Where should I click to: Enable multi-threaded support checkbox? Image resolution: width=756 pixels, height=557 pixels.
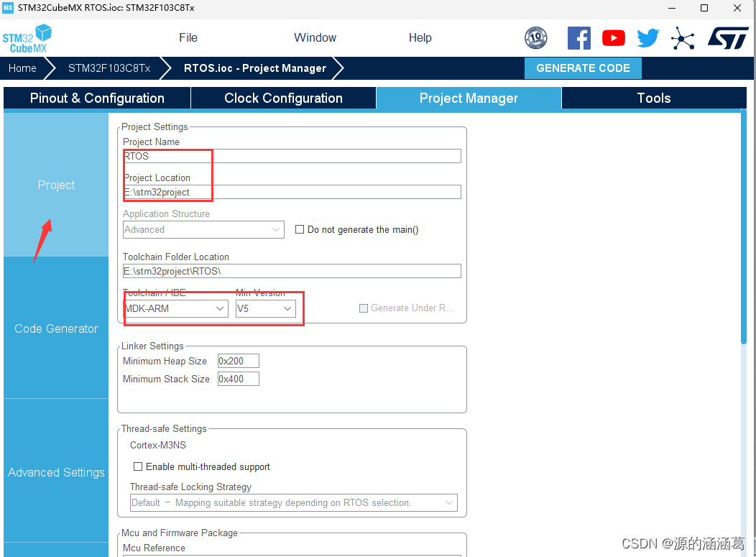click(x=138, y=466)
